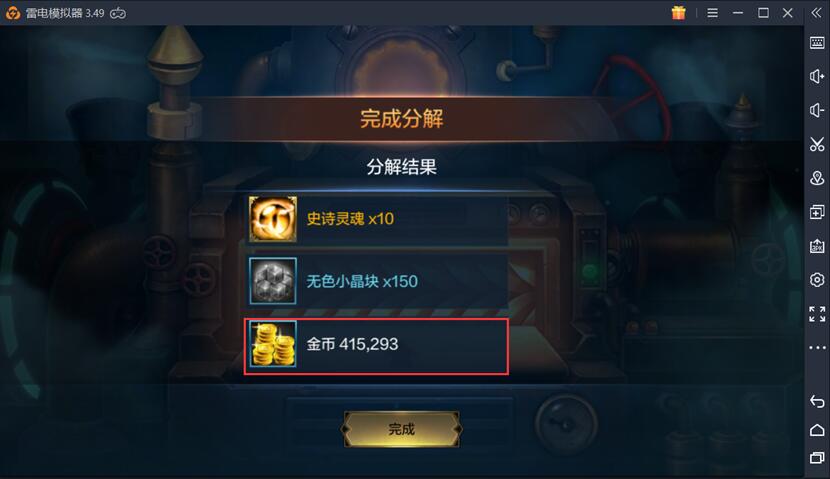Image resolution: width=830 pixels, height=479 pixels.
Task: Collapse the sidebar with double chevron
Action: click(817, 13)
